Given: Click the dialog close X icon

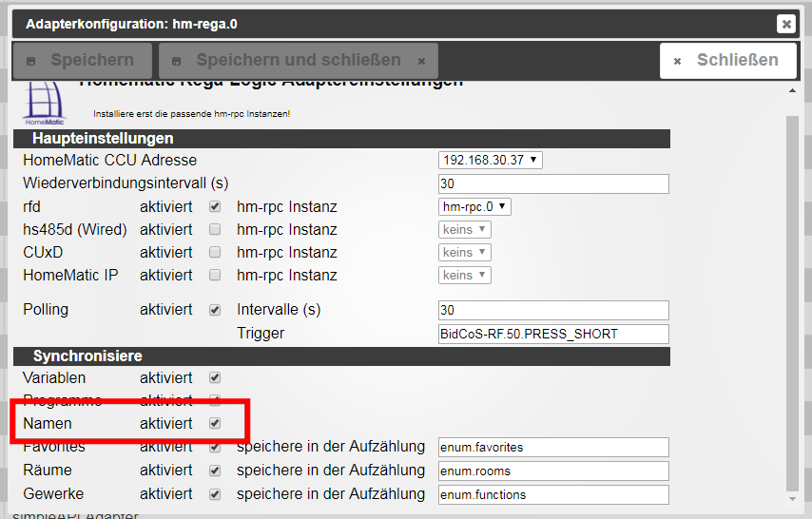Looking at the screenshot, I should [x=786, y=24].
